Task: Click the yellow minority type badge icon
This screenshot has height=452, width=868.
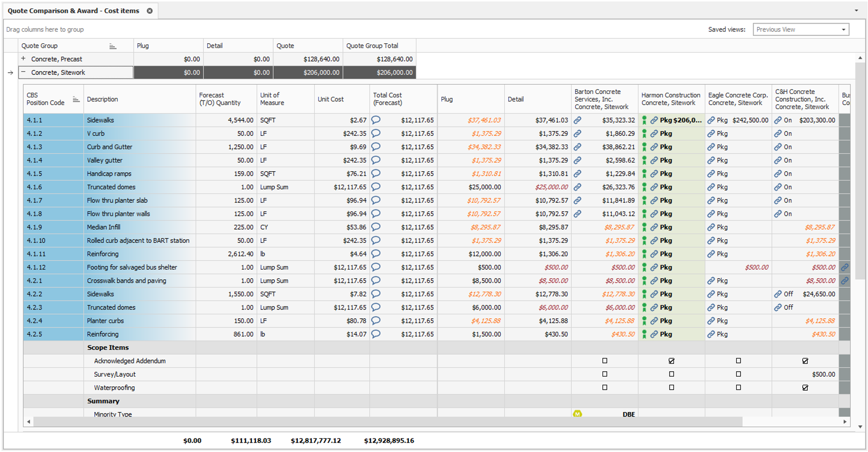Action: tap(577, 414)
